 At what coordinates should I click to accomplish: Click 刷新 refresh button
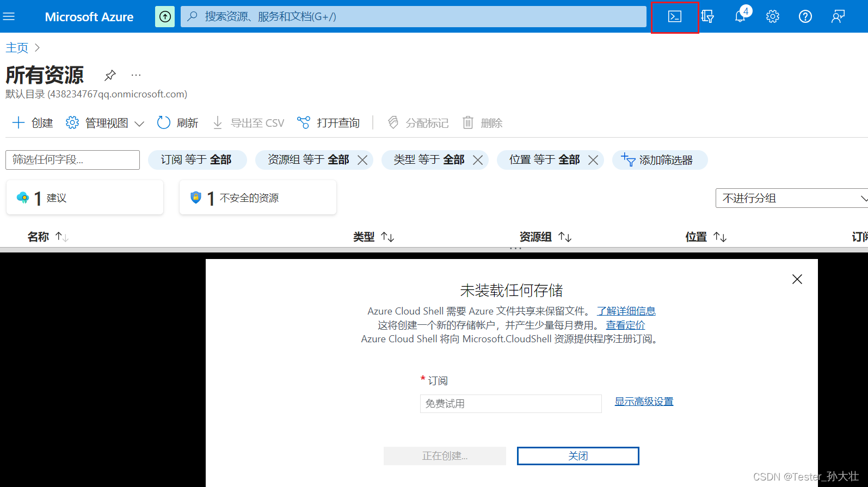tap(178, 123)
